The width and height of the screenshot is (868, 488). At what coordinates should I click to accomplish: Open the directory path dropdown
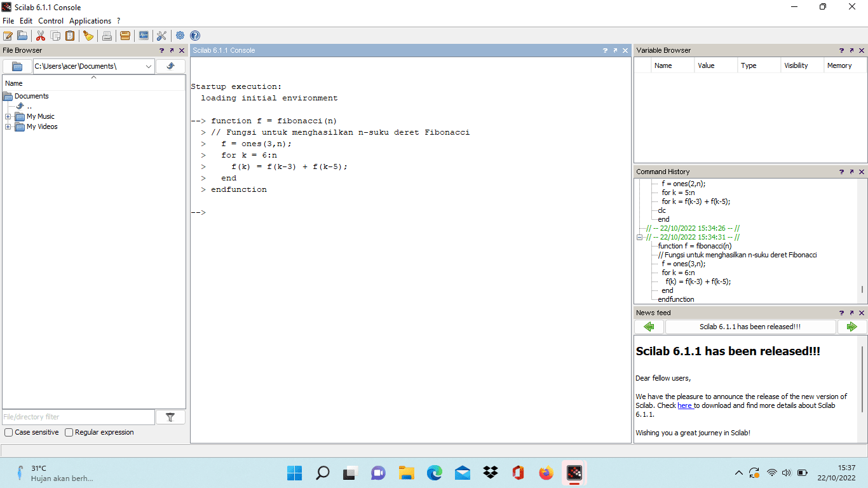coord(149,66)
